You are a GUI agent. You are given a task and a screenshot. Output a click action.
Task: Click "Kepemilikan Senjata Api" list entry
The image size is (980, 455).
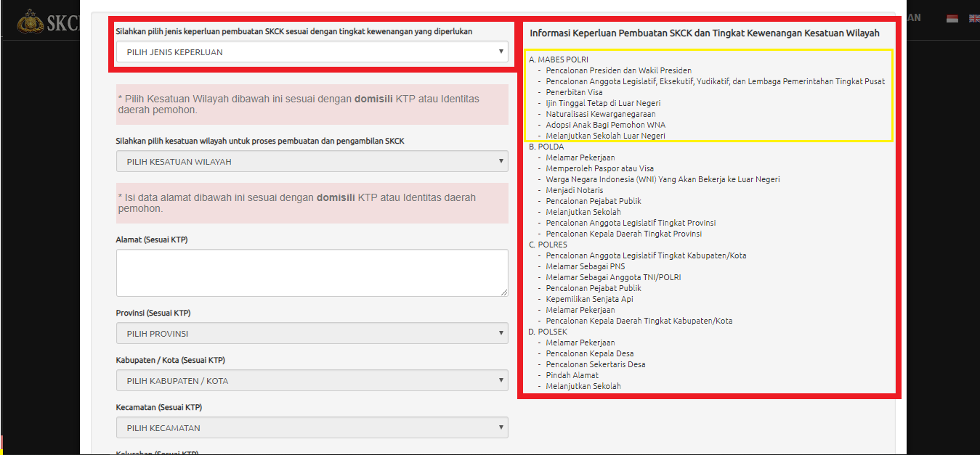click(589, 299)
